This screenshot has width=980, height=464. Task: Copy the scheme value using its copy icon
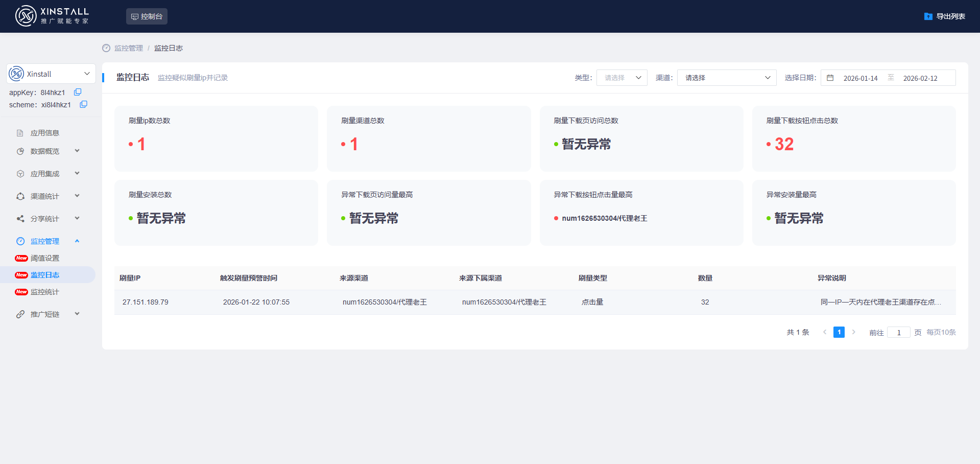coord(83,104)
